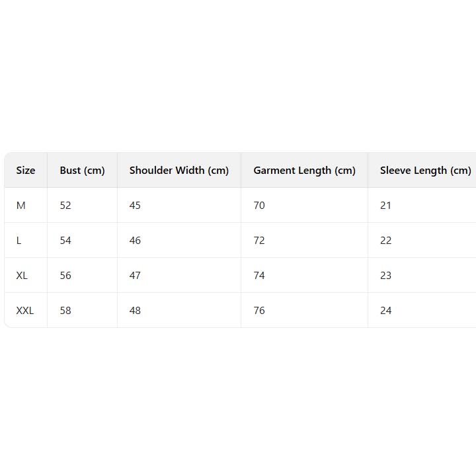This screenshot has height=476, width=476.
Task: Click bust value 52 in M row
Action: click(x=65, y=206)
